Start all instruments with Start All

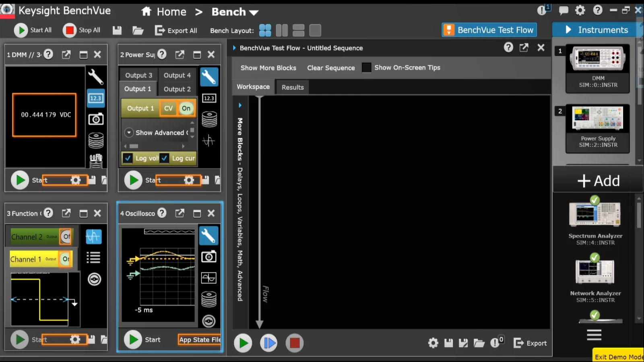[33, 30]
